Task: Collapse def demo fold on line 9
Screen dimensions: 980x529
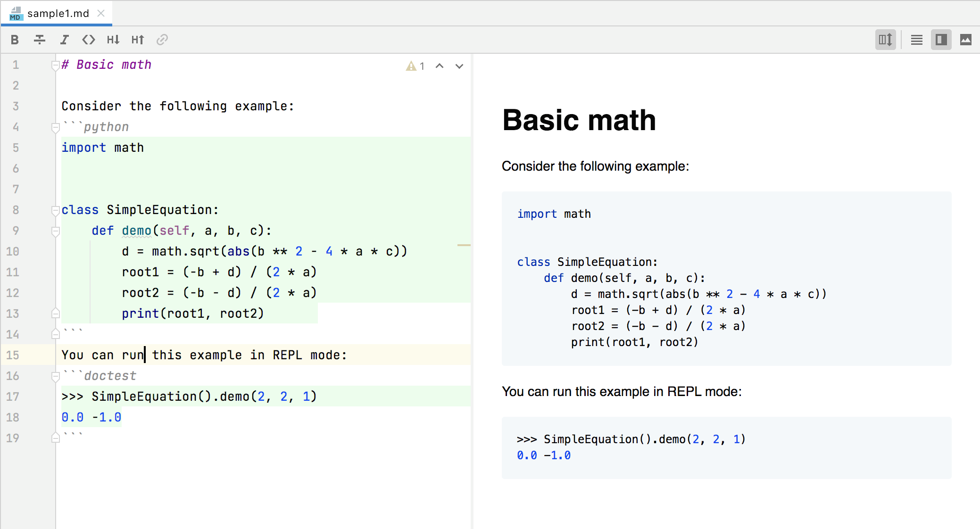Action: 55,231
